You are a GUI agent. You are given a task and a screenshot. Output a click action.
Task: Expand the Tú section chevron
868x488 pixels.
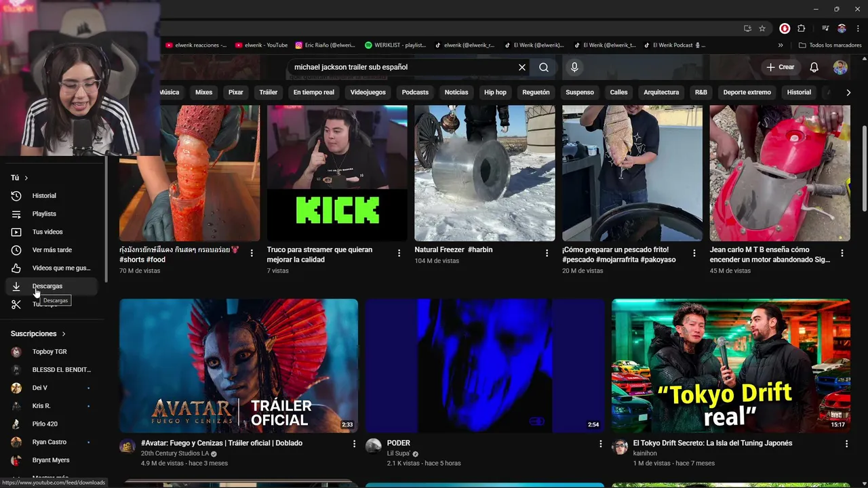[26, 178]
